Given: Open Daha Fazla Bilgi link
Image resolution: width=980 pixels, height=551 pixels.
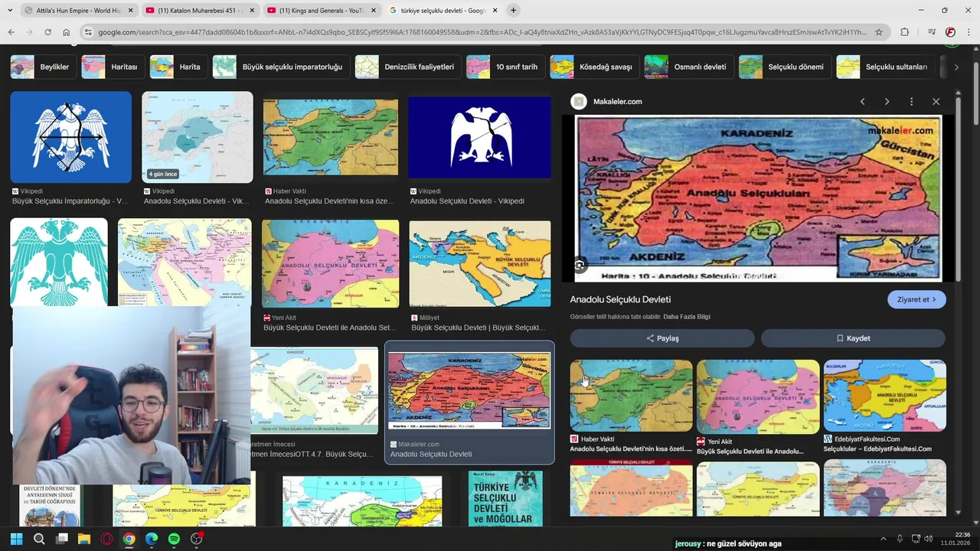Looking at the screenshot, I should point(687,317).
